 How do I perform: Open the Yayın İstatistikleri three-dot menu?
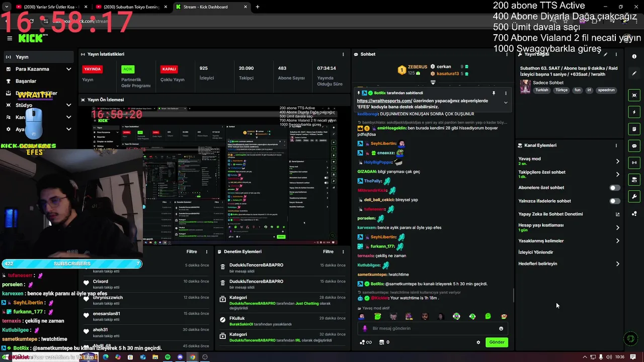click(x=343, y=54)
